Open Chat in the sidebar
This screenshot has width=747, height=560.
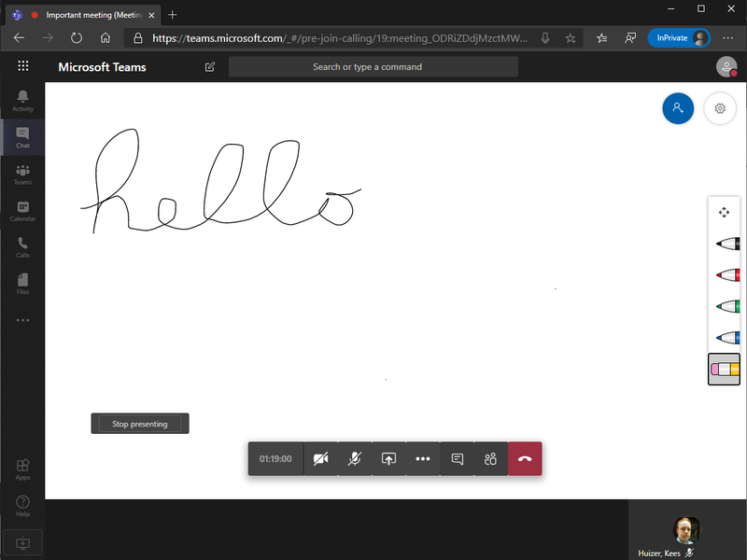22,137
